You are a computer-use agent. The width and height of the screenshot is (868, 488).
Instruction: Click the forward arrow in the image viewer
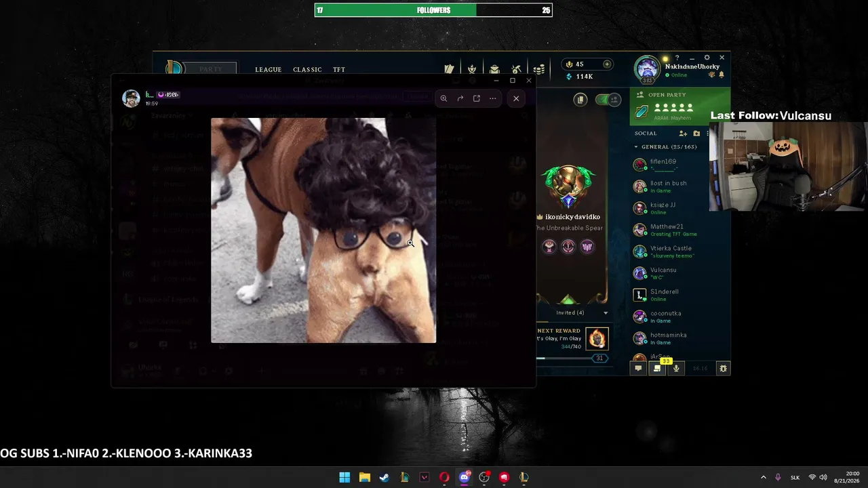tap(460, 98)
